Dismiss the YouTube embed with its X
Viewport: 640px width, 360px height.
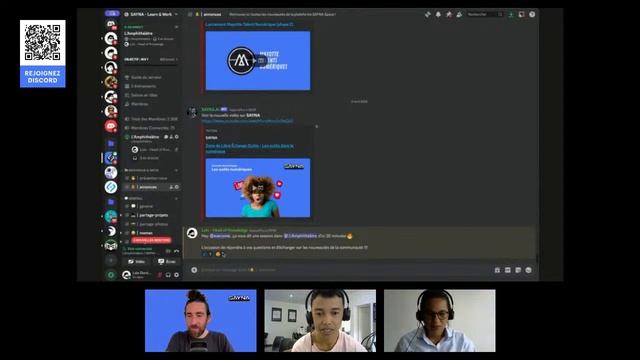(317, 127)
